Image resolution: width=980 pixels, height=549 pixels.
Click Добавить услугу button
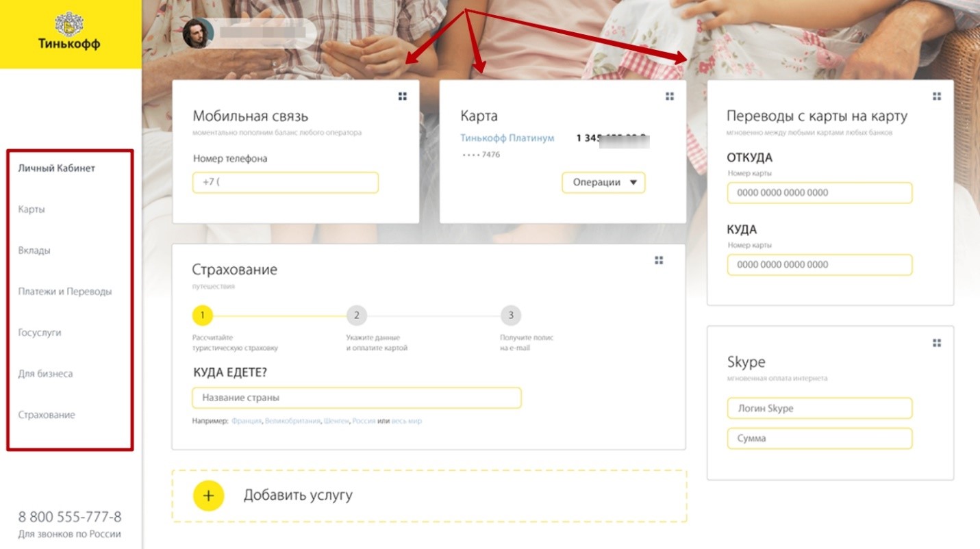point(429,496)
